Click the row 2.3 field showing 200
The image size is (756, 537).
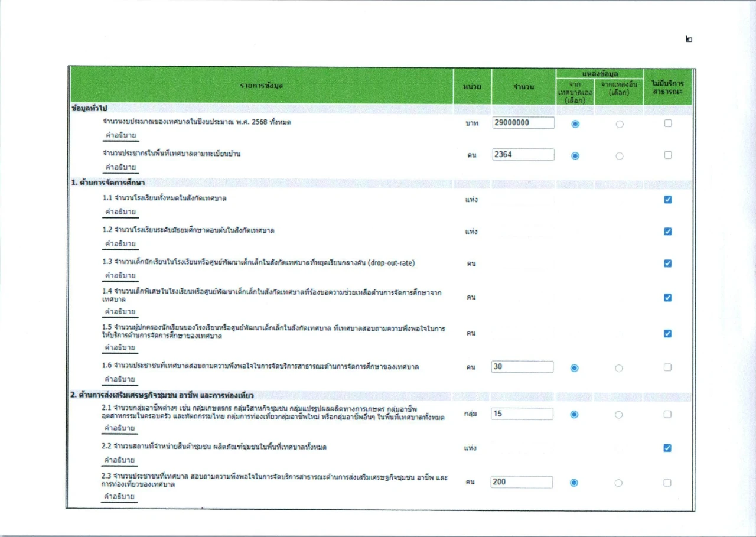pyautogui.click(x=522, y=482)
